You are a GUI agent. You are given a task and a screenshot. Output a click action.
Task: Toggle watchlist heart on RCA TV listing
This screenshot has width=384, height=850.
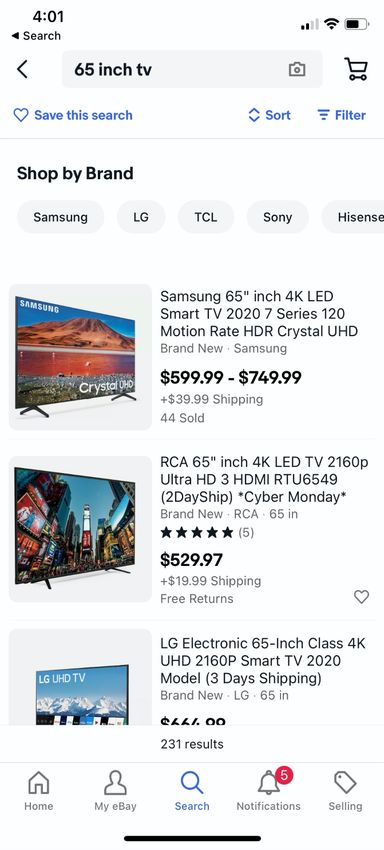coord(361,597)
